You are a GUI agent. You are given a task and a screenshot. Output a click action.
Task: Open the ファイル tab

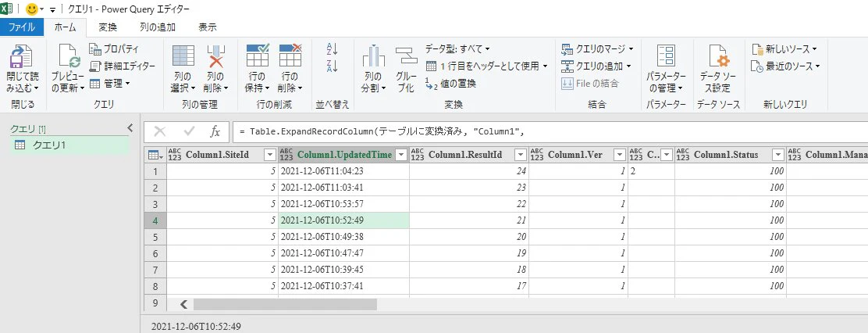(22, 27)
